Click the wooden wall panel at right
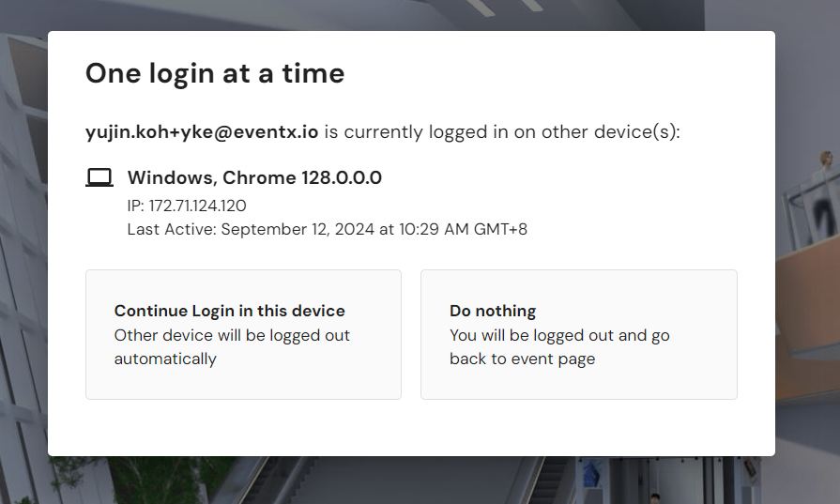Screen dimensions: 840x504 click(x=807, y=310)
